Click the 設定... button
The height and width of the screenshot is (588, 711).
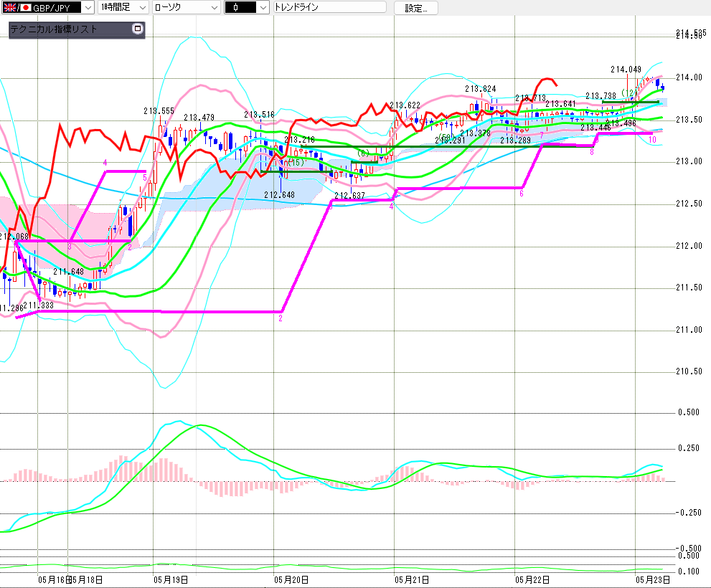point(416,8)
